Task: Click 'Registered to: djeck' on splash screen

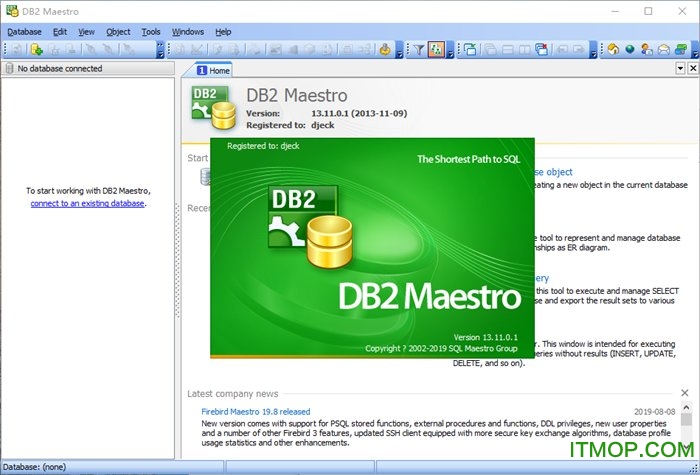Action: [x=263, y=146]
